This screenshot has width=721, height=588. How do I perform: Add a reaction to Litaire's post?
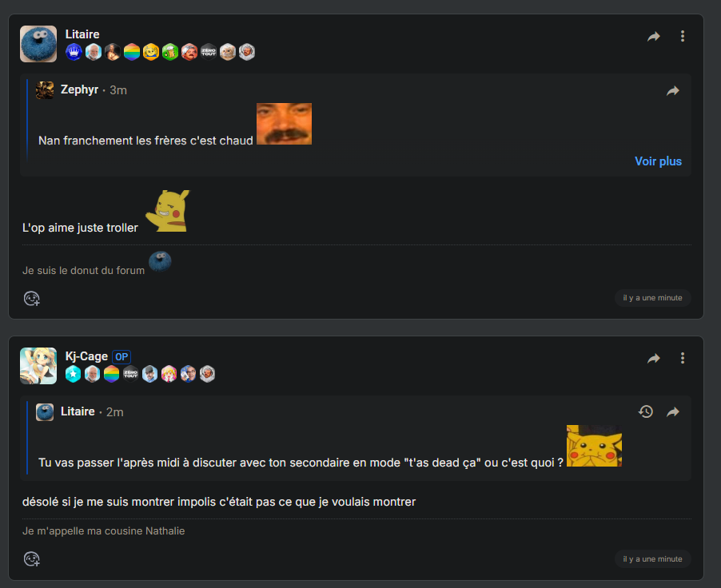click(x=32, y=298)
